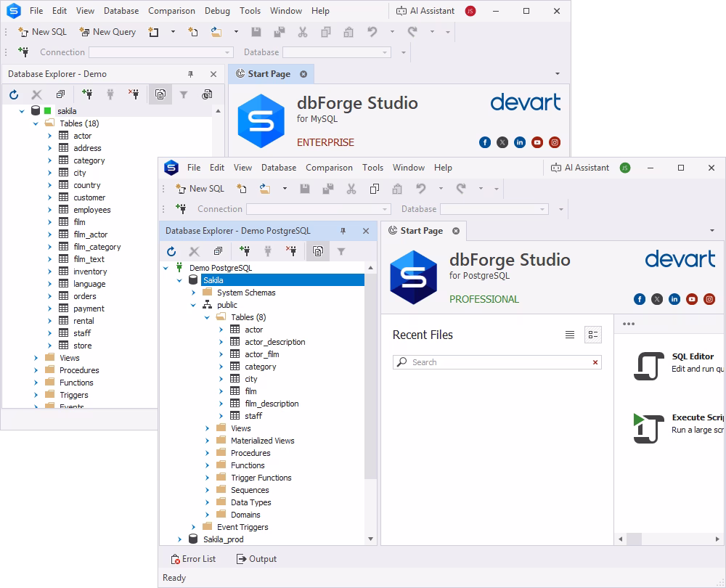The height and width of the screenshot is (588, 726).
Task: Click New SQL in MySQL window toolbar
Action: coord(43,32)
